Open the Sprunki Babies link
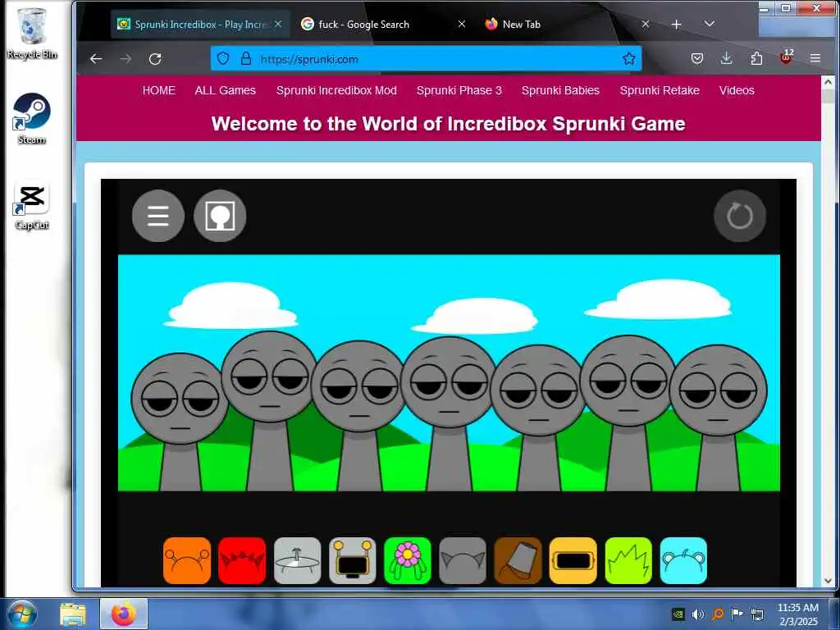This screenshot has height=630, width=840. [x=560, y=90]
